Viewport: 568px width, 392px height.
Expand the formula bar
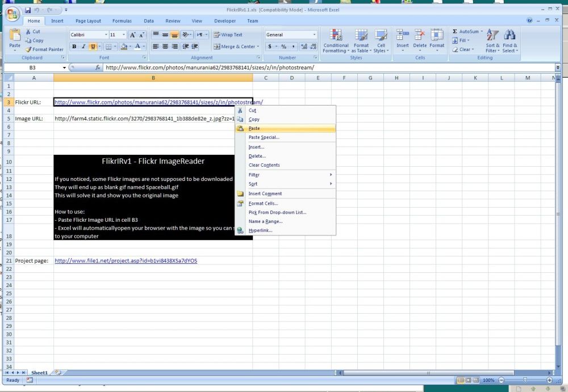click(x=558, y=68)
